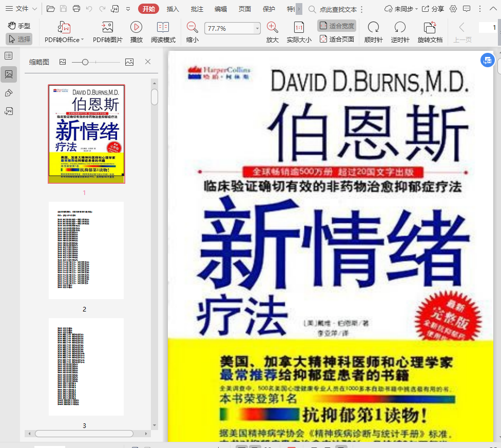Adjust the thumbnail size slider

pyautogui.click(x=85, y=62)
